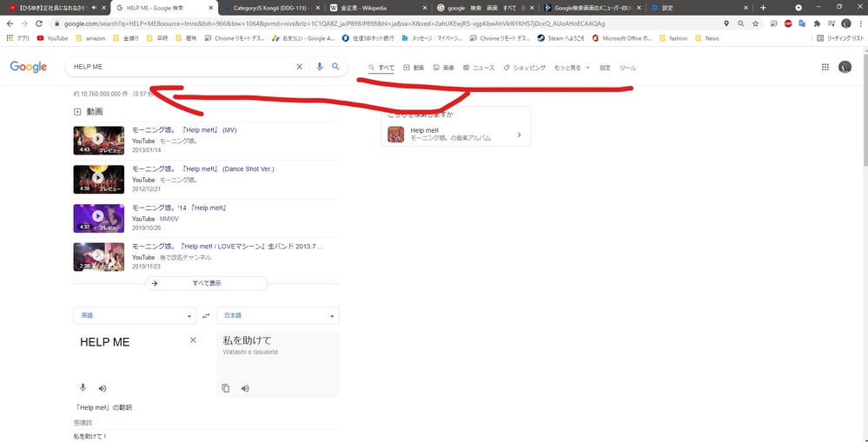868x442 pixels.
Task: Open the News bookmarks folder
Action: (707, 38)
